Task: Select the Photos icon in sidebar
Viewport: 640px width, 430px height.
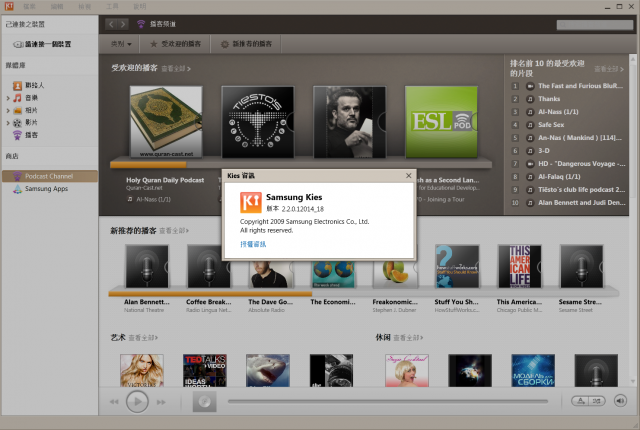Action: [17, 110]
